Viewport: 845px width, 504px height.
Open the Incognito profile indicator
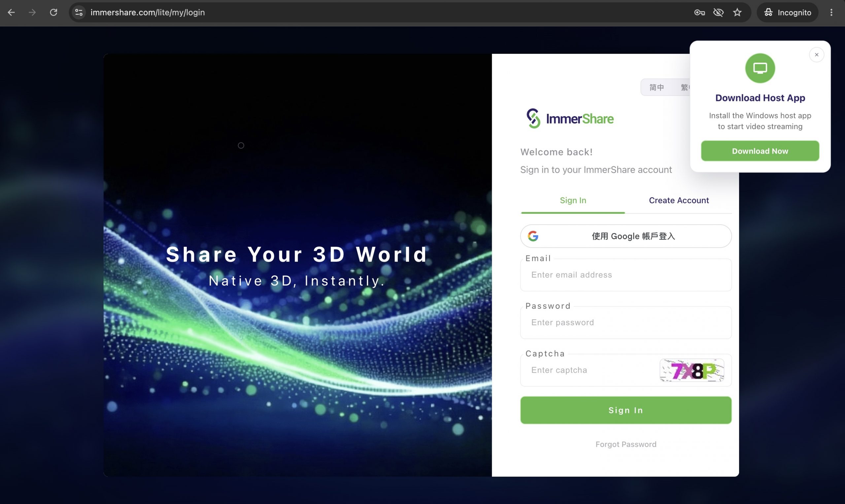787,13
